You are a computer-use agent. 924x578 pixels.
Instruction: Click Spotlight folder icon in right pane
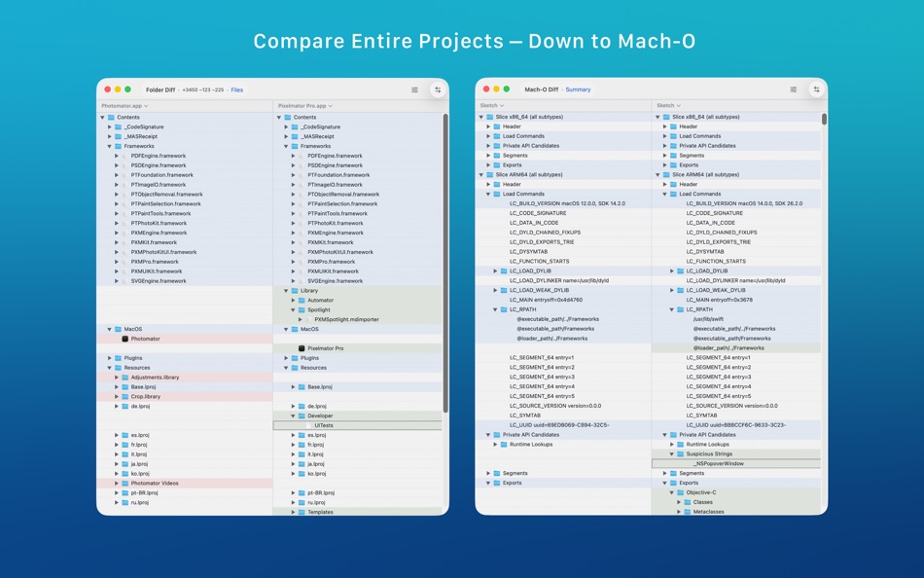[x=302, y=309]
